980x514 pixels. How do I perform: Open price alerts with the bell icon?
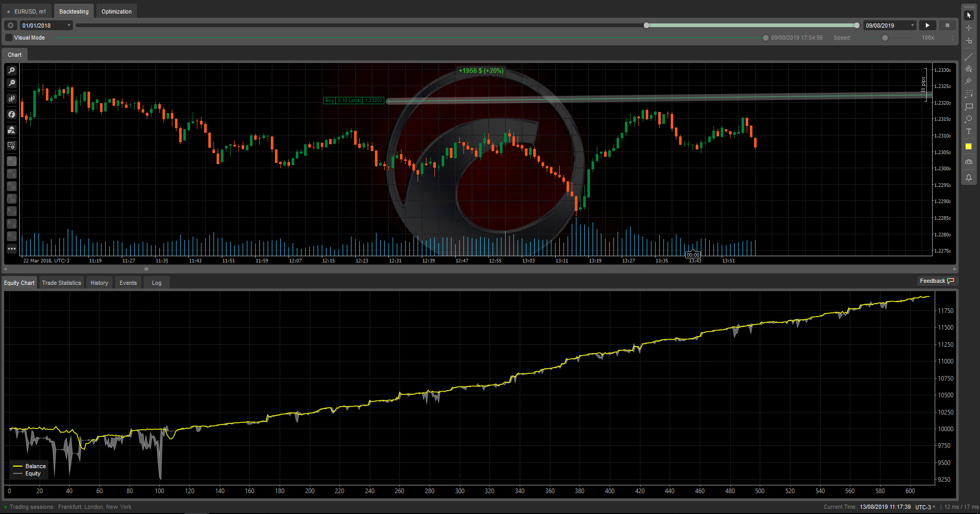tap(969, 178)
